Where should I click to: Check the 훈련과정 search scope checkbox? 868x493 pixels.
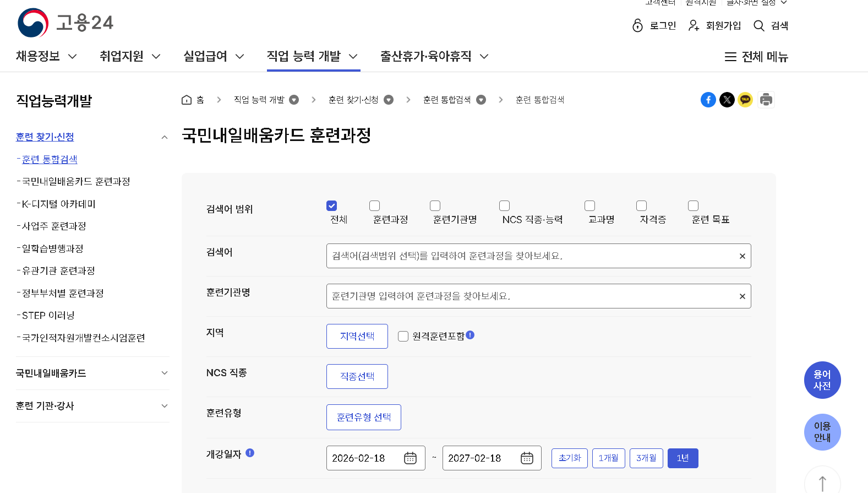pyautogui.click(x=375, y=205)
